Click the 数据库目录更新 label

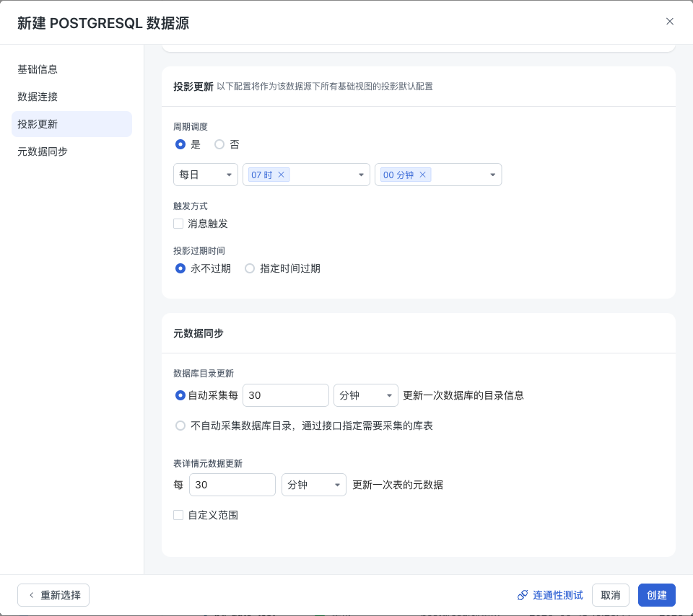click(204, 374)
